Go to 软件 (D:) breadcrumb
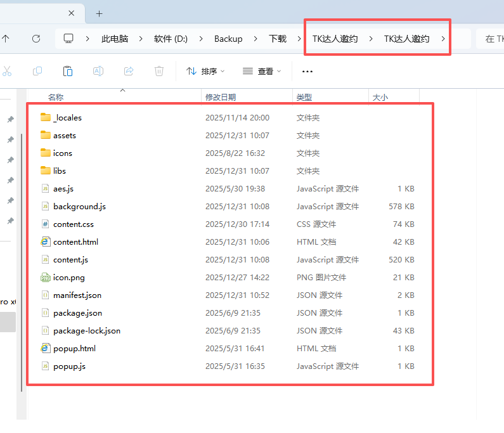The image size is (504, 433). (171, 39)
